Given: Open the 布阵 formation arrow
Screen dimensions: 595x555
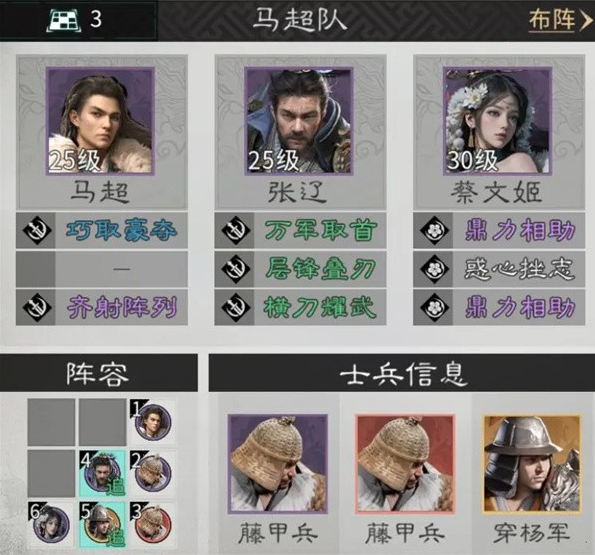Looking at the screenshot, I should [559, 20].
